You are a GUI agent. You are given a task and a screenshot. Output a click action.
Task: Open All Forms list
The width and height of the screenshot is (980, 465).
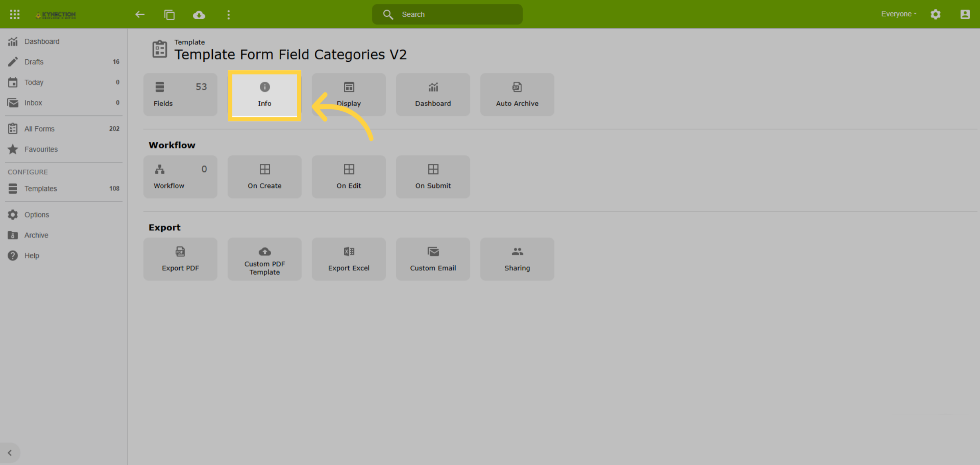click(64, 129)
